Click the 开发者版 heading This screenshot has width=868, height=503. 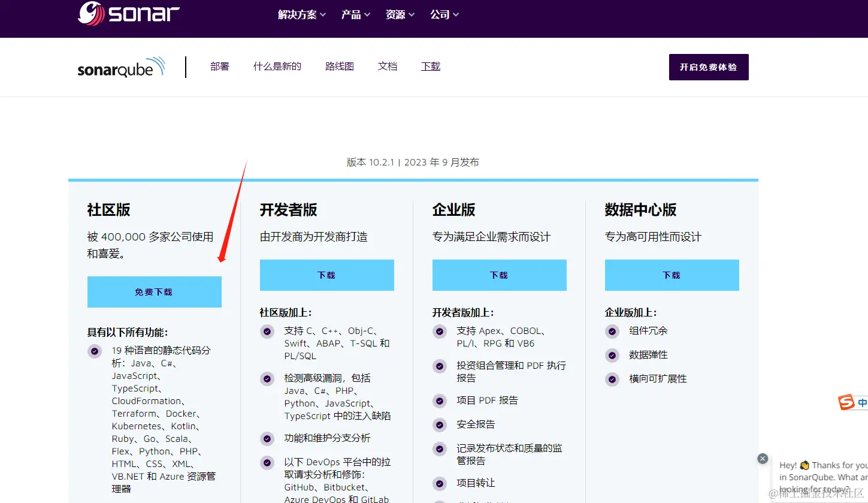289,210
